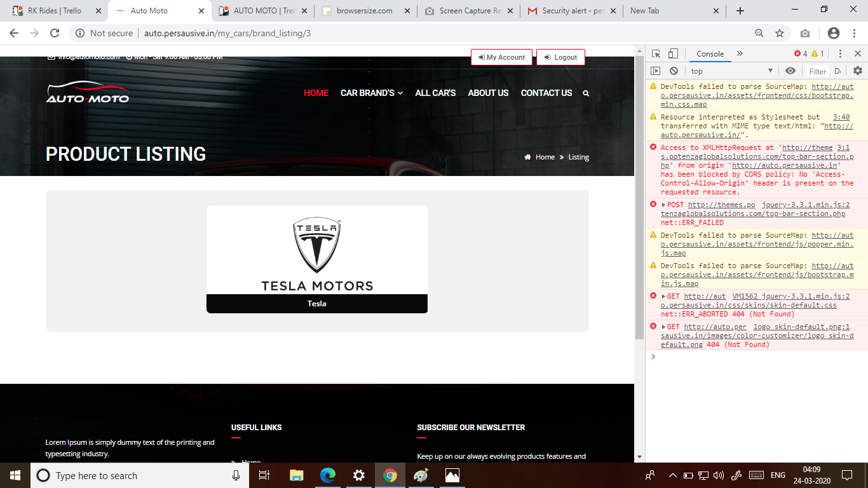Screen dimensions: 868x488
Task: Select the Console tab in DevTools
Action: click(x=710, y=54)
